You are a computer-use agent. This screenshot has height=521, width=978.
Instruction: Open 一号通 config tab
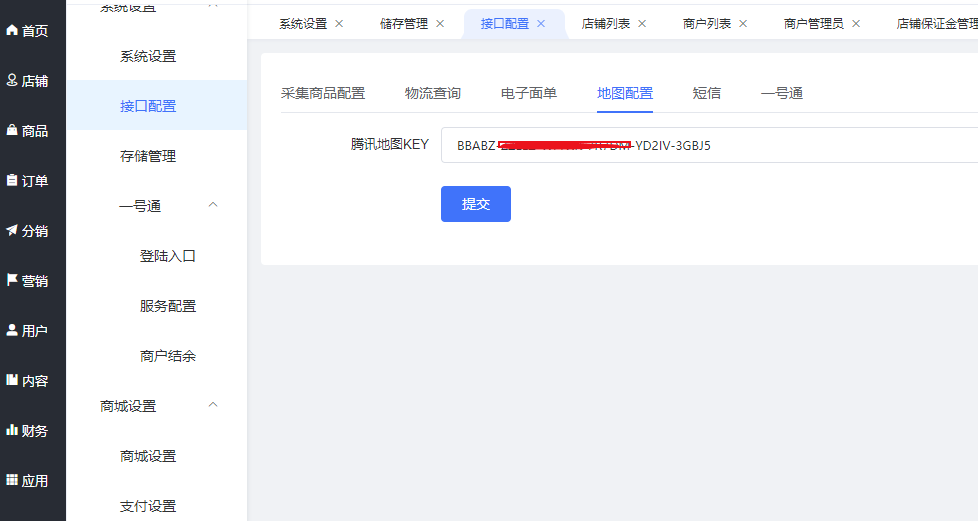coord(782,94)
